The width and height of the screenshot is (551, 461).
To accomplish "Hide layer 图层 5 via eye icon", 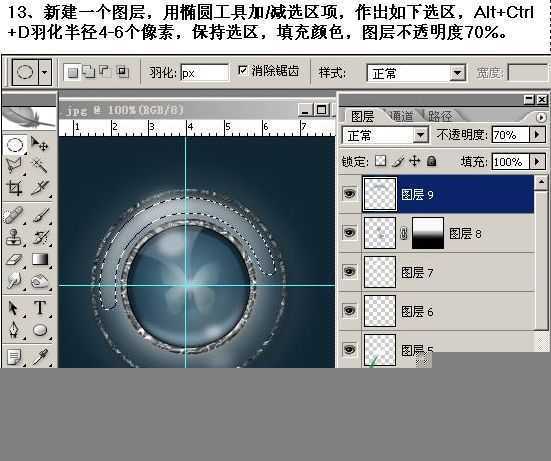I will 349,349.
